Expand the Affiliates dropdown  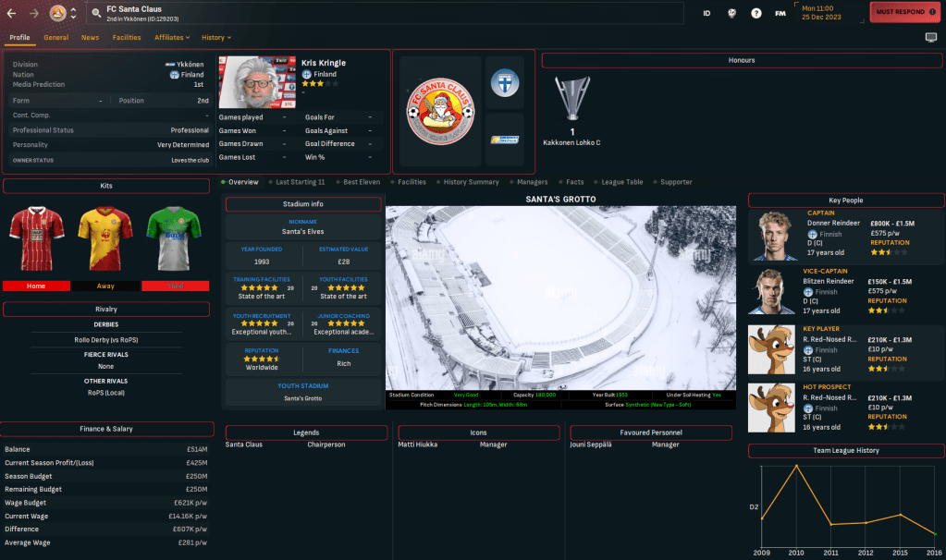(172, 38)
